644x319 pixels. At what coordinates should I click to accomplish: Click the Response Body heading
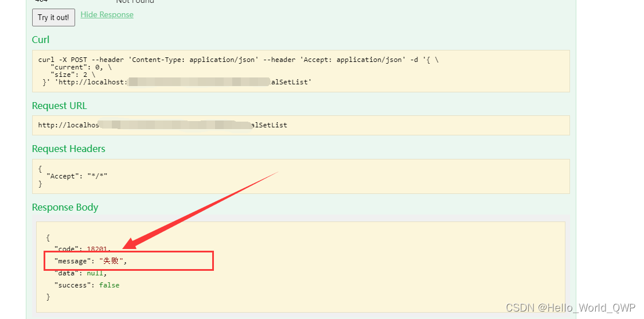[65, 207]
